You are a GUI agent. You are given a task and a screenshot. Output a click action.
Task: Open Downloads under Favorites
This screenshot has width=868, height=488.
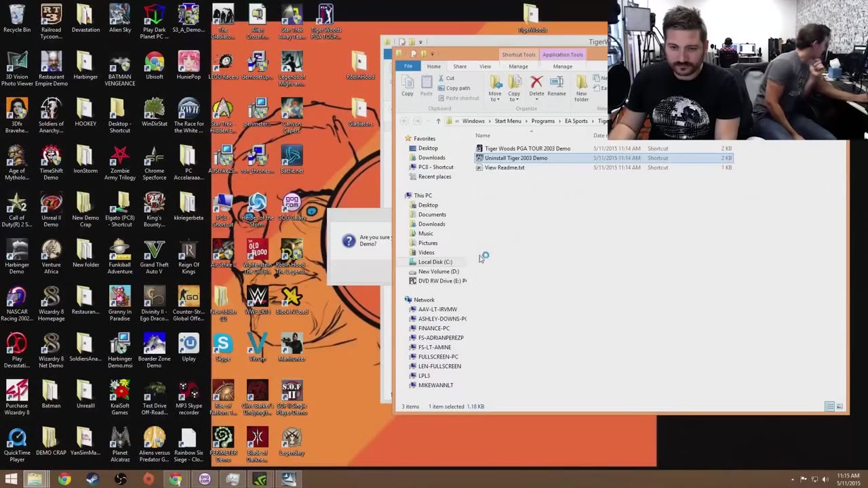pyautogui.click(x=431, y=158)
